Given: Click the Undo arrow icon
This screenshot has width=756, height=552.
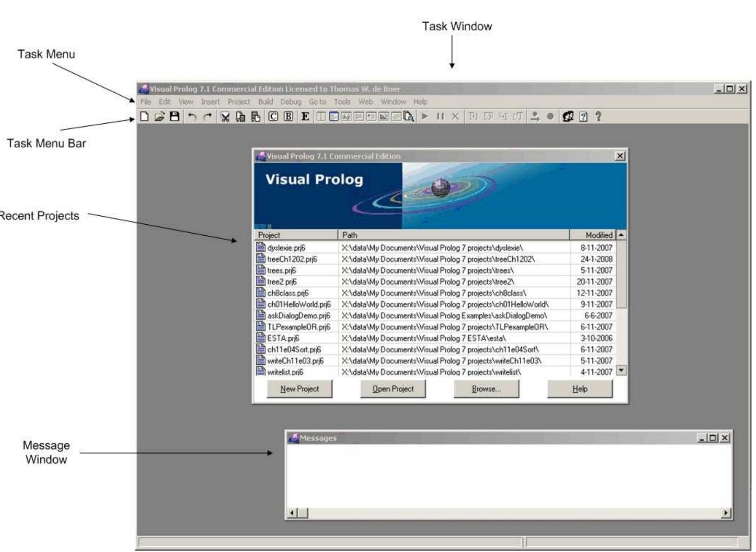Looking at the screenshot, I should (x=192, y=117).
